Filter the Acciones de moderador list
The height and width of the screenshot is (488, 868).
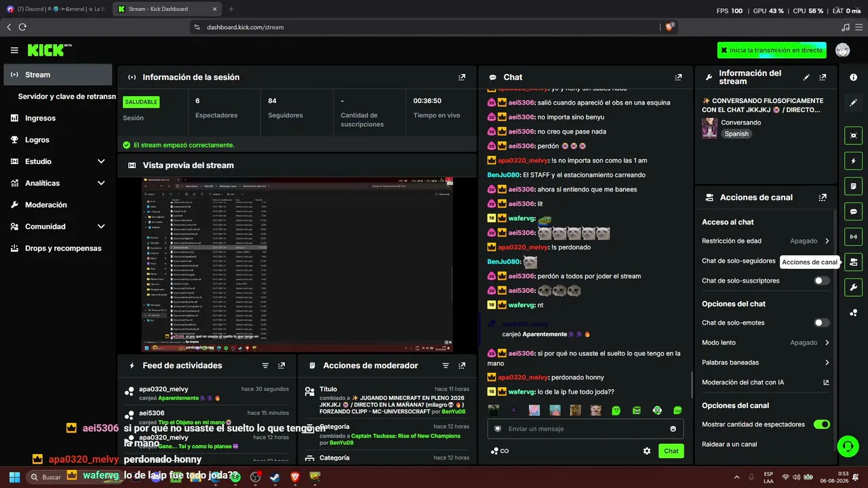click(x=446, y=365)
